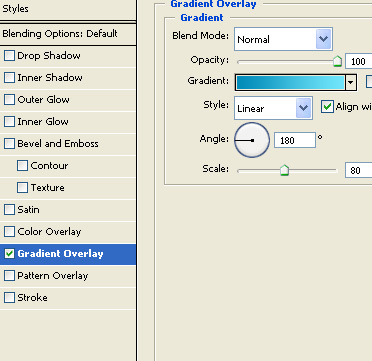This screenshot has width=372, height=361.
Task: Click the Scale slider track
Action: pyautogui.click(x=287, y=171)
